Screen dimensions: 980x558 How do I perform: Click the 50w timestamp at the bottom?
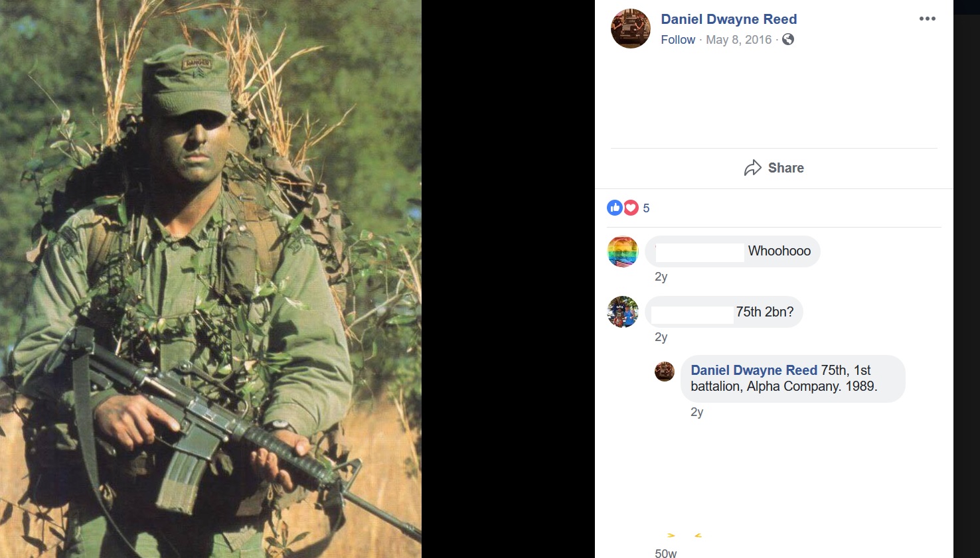coord(665,553)
